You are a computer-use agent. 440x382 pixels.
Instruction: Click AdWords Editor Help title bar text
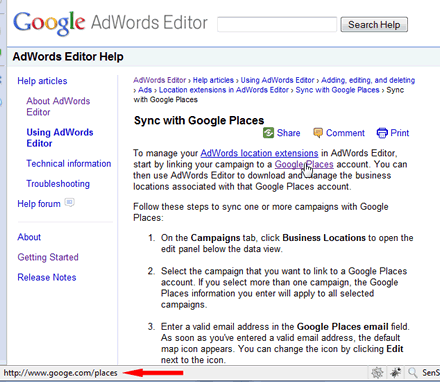tap(68, 57)
